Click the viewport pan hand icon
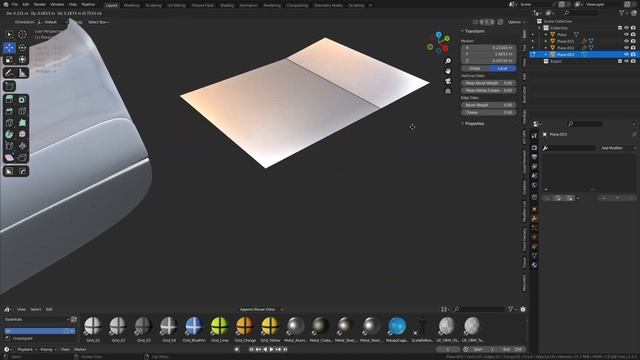The image size is (640, 360). 448,71
